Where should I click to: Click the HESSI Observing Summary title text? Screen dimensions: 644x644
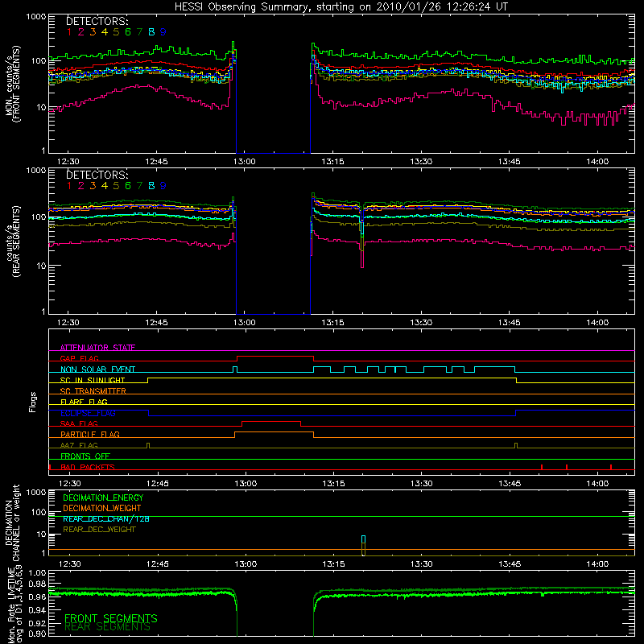pyautogui.click(x=341, y=7)
